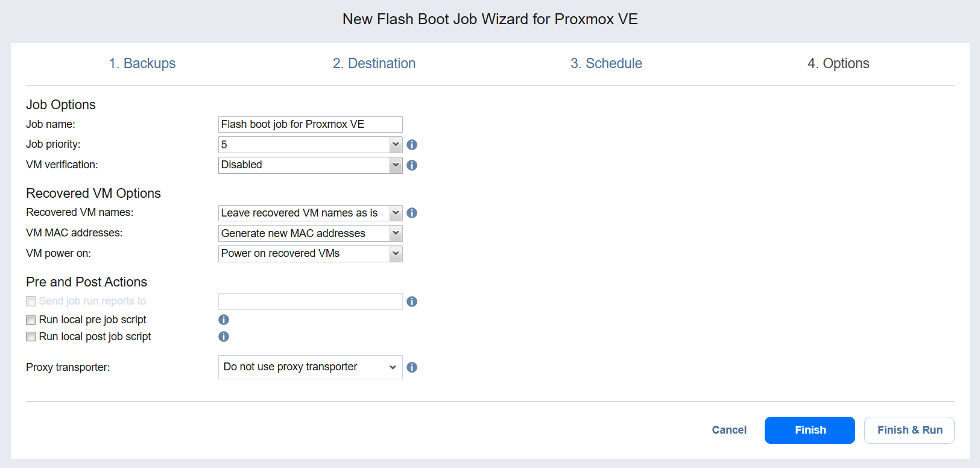
Task: Show info for local post job script
Action: pyautogui.click(x=224, y=337)
